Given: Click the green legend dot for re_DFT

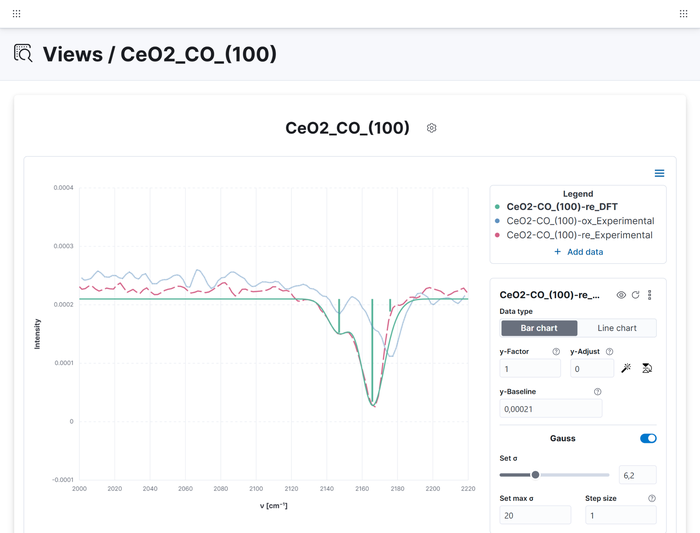Looking at the screenshot, I should point(497,207).
